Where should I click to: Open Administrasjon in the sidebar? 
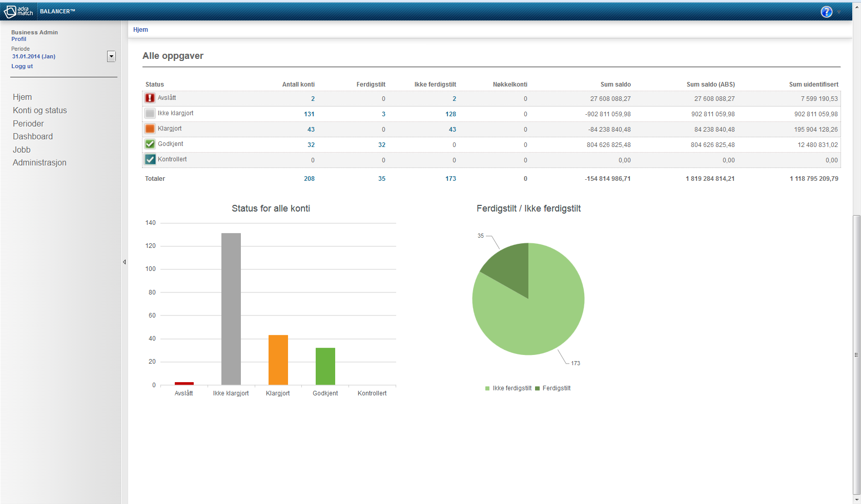[x=39, y=163]
